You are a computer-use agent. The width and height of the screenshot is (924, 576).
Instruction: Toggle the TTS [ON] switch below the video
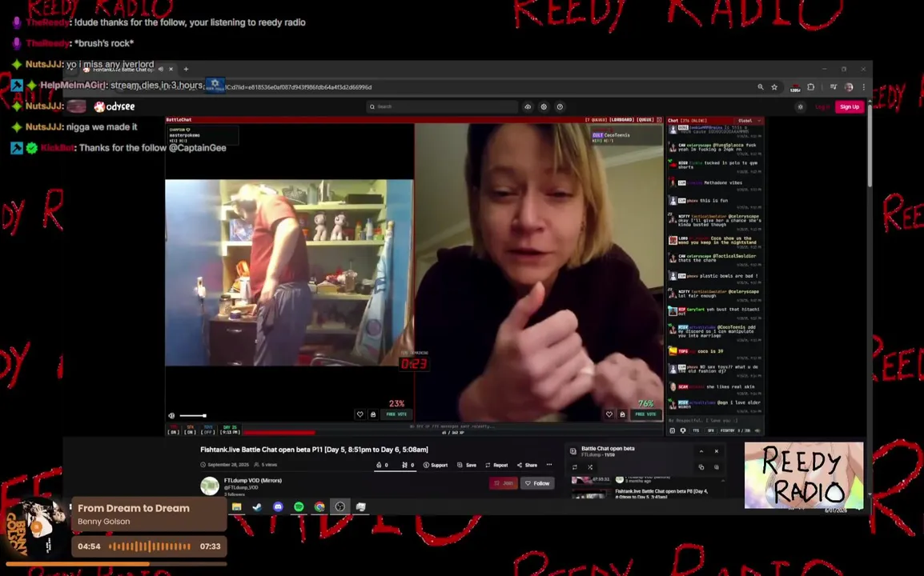173,430
